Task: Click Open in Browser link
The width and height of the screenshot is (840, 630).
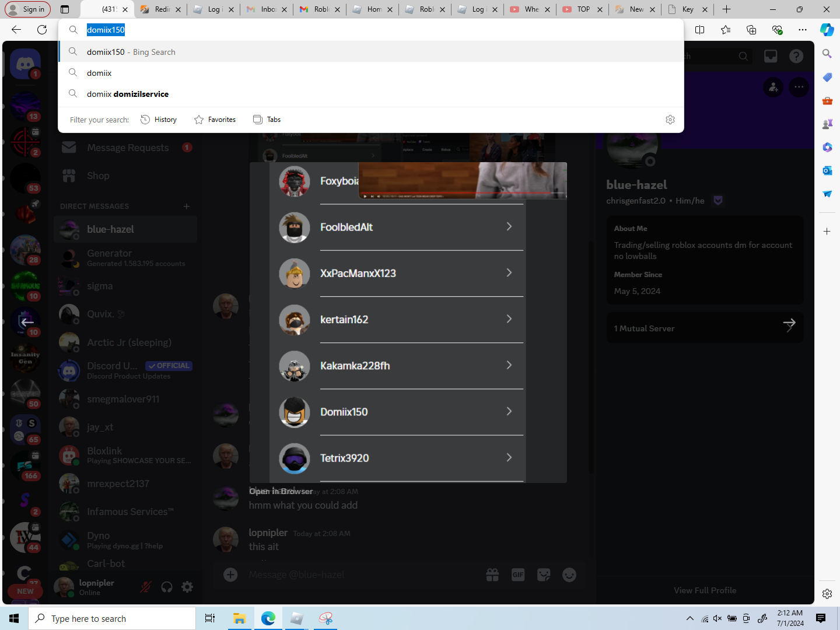Action: coord(281,491)
